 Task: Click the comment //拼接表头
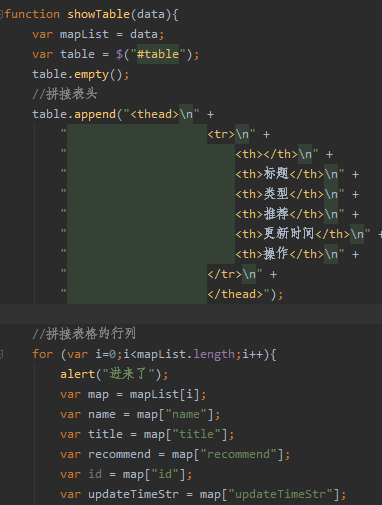click(65, 94)
